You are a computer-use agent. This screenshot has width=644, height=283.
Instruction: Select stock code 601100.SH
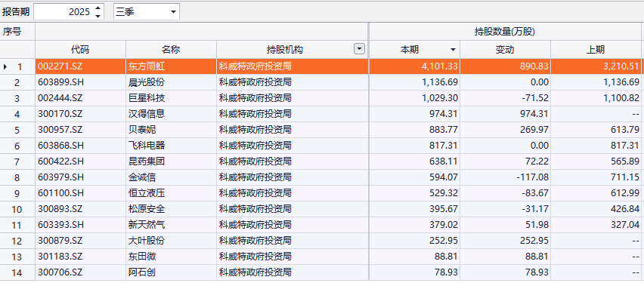pyautogui.click(x=80, y=193)
